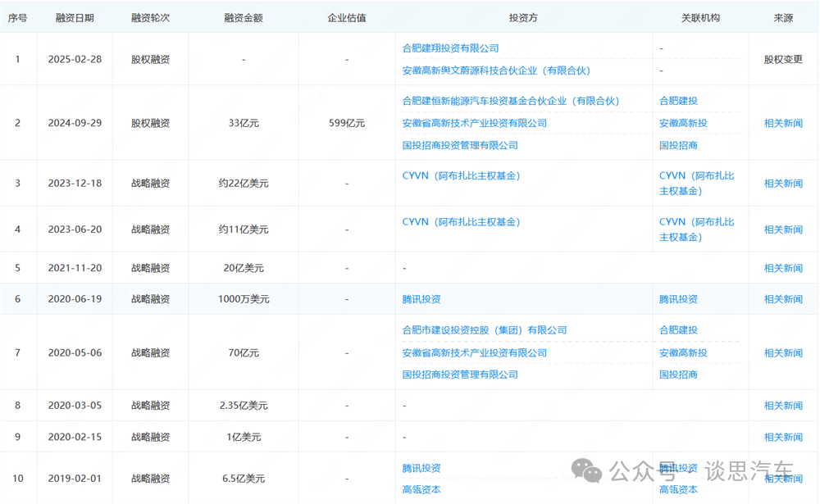The image size is (820, 504).
Task: Select the 关联机构 column header
Action: coord(700,18)
